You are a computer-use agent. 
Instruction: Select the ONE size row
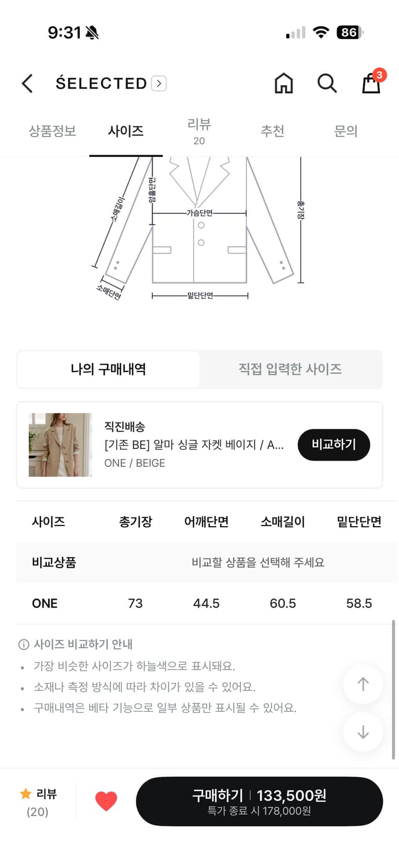pos(199,603)
